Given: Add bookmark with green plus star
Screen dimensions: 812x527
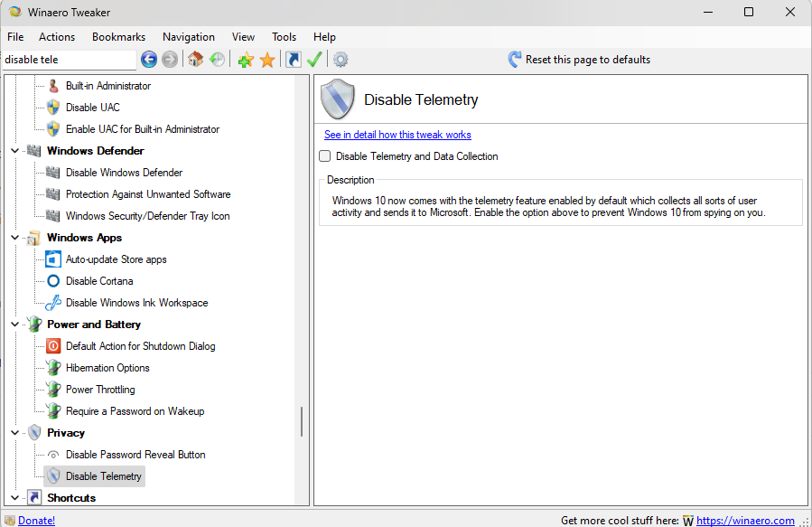Looking at the screenshot, I should pyautogui.click(x=246, y=60).
